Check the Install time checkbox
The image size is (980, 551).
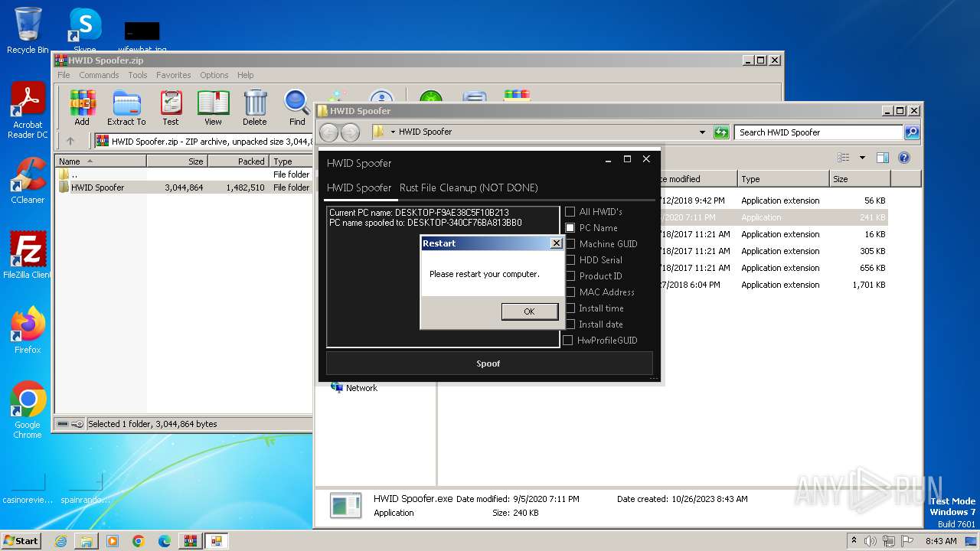click(570, 308)
